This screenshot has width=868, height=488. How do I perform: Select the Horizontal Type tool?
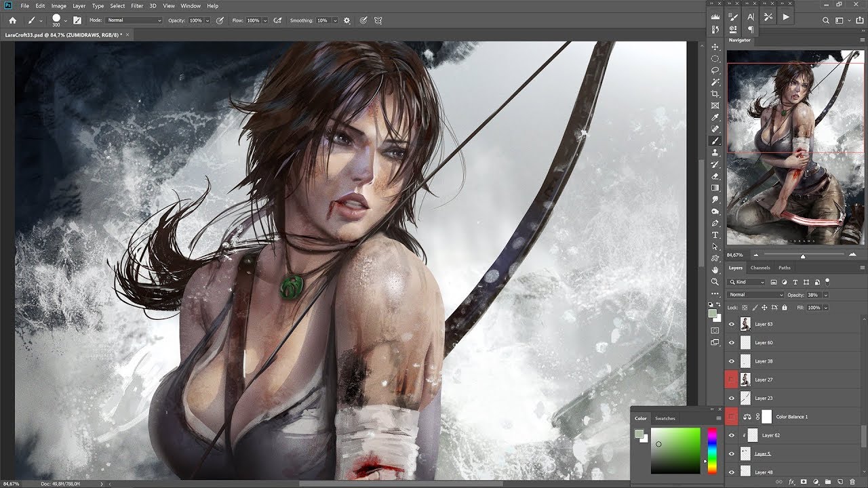click(715, 235)
